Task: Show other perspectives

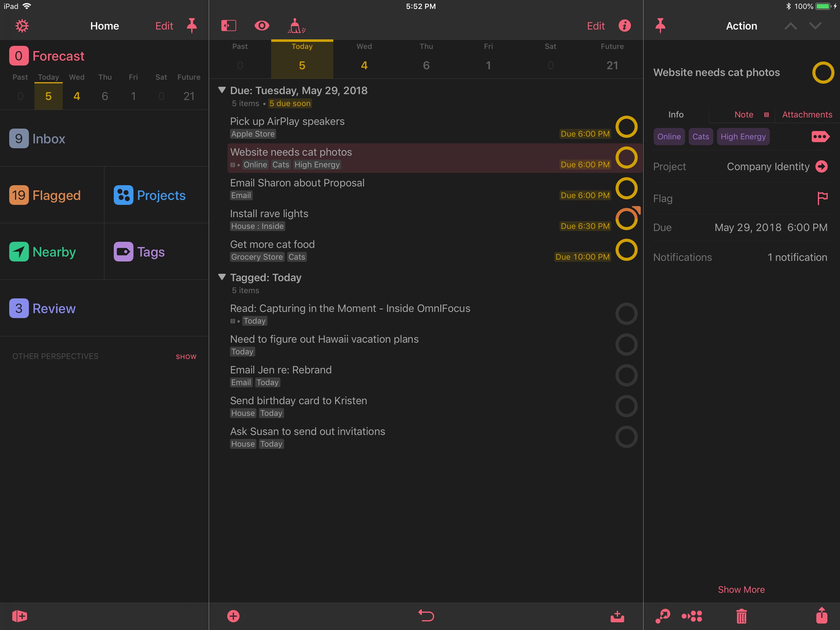Action: [186, 357]
